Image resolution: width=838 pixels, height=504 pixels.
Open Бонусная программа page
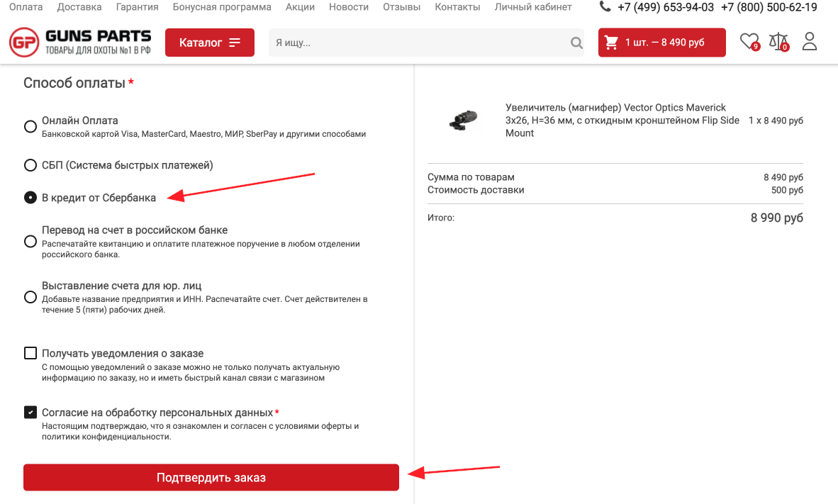tap(222, 7)
